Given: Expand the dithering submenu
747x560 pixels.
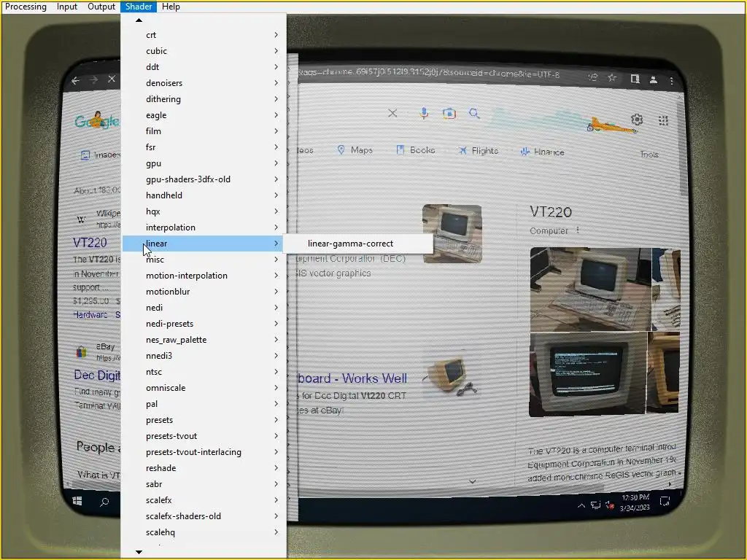Looking at the screenshot, I should 204,99.
